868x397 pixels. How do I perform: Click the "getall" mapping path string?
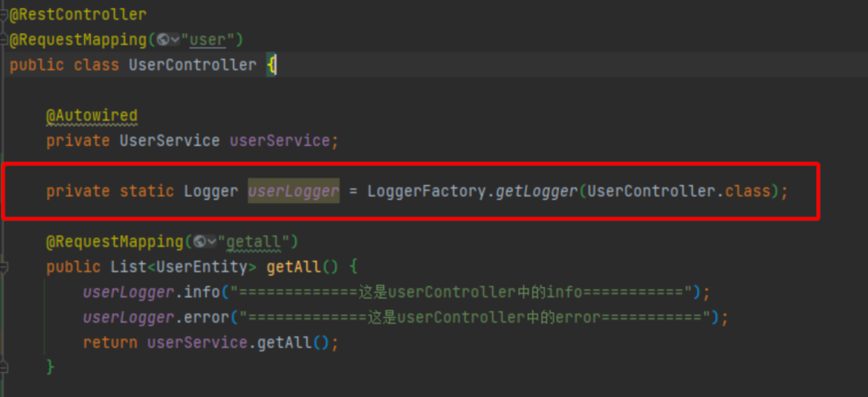253,242
